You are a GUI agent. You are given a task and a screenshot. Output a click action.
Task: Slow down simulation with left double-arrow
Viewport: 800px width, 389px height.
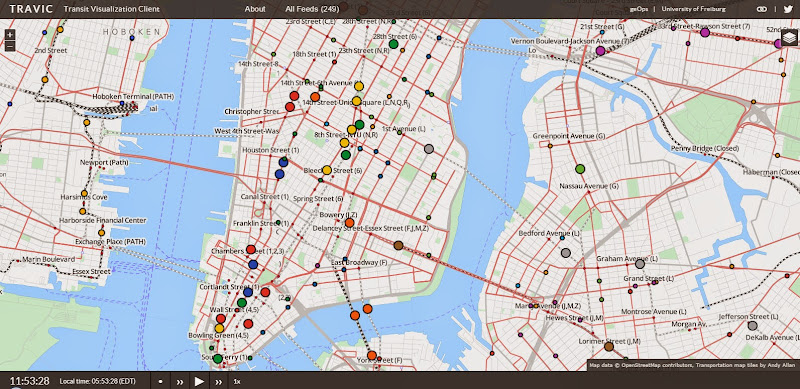tap(180, 381)
